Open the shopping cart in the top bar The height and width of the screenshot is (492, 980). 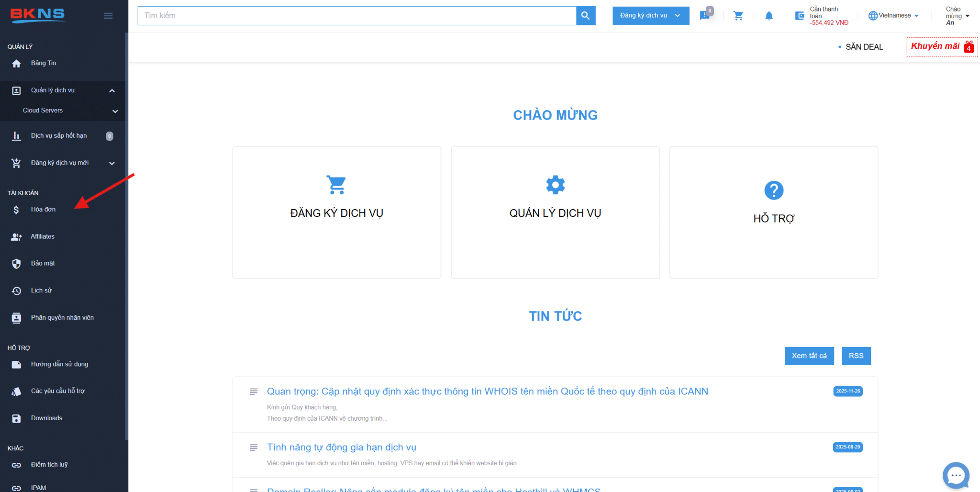tap(738, 16)
